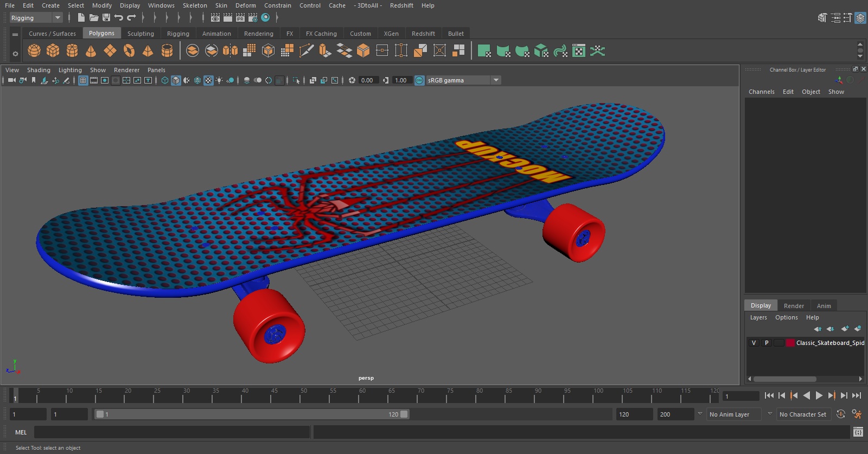Create a polygon pyramid from shelf
The height and width of the screenshot is (454, 868).
[x=148, y=51]
